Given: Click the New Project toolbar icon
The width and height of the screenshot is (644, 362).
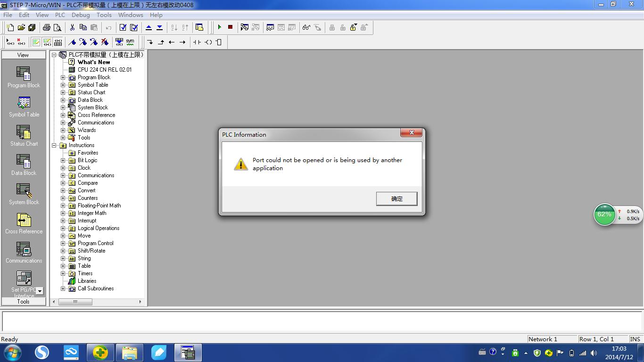Looking at the screenshot, I should 10,27.
